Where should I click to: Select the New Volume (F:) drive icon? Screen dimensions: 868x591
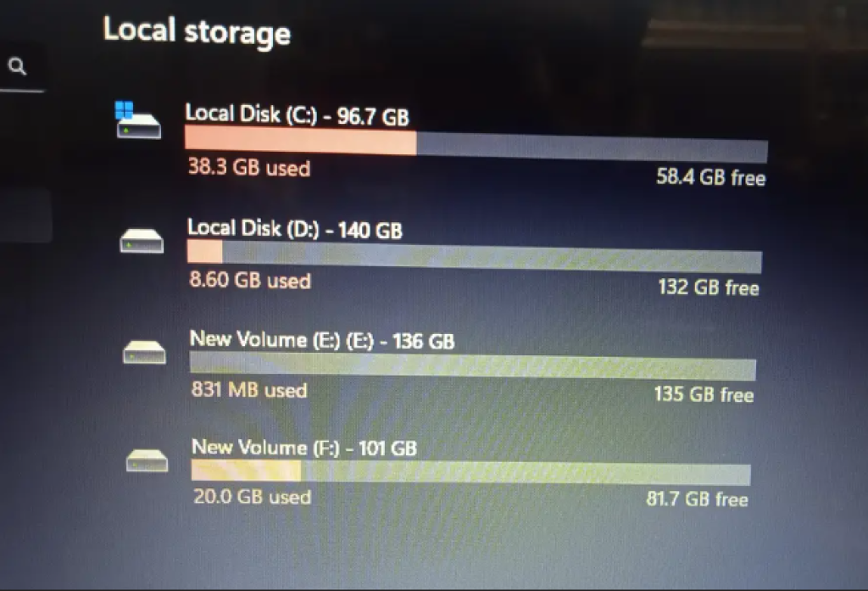click(x=147, y=460)
